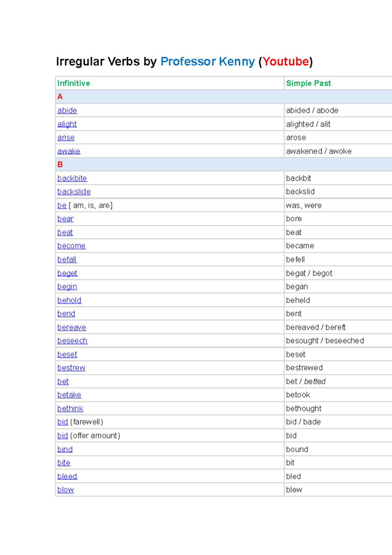Open the 'bind' link

click(65, 449)
